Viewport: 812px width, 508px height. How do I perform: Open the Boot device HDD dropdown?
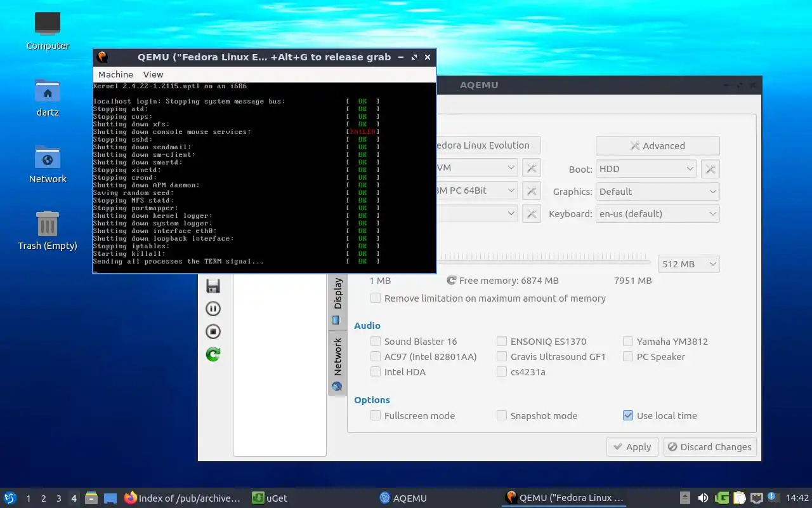(646, 169)
